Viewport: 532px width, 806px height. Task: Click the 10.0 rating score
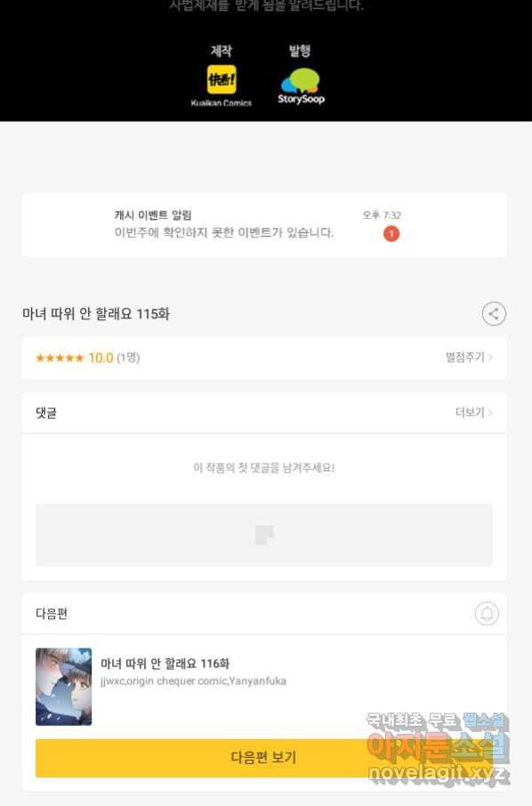pyautogui.click(x=101, y=358)
